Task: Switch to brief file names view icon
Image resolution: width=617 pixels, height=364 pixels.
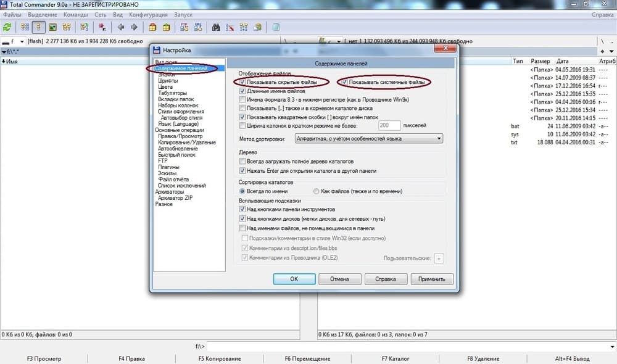Action: click(25, 27)
